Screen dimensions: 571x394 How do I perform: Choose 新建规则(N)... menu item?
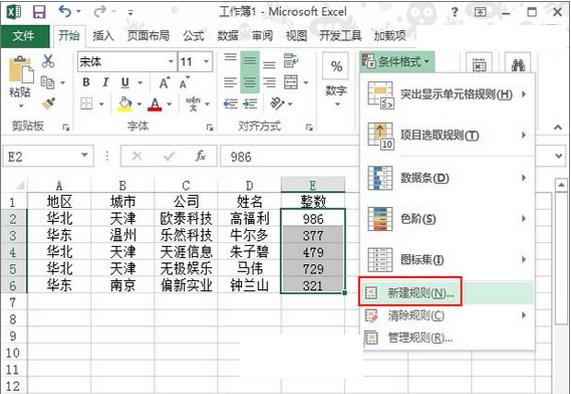point(447,293)
